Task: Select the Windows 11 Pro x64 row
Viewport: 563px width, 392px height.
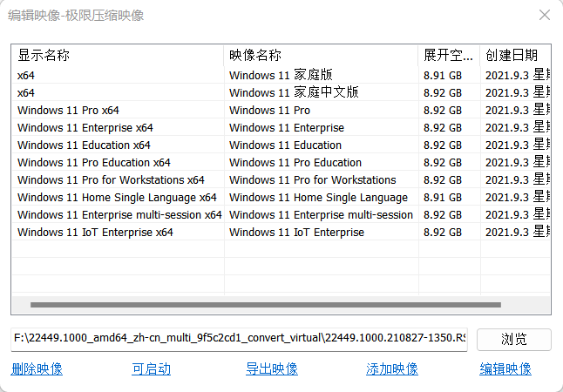Action: [x=281, y=111]
